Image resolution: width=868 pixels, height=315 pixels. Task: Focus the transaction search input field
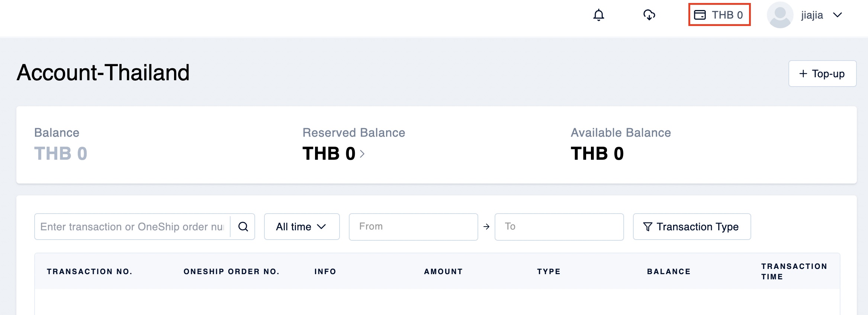[x=132, y=227]
